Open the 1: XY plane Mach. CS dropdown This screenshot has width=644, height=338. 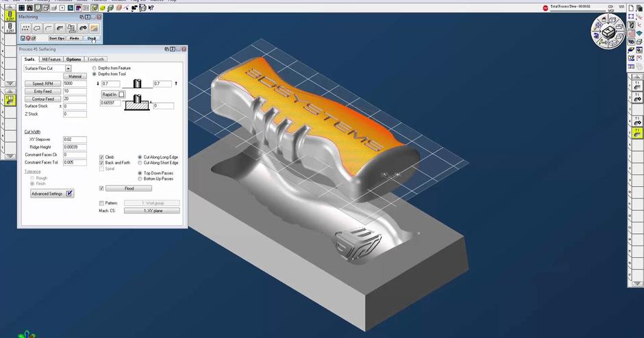click(x=152, y=211)
